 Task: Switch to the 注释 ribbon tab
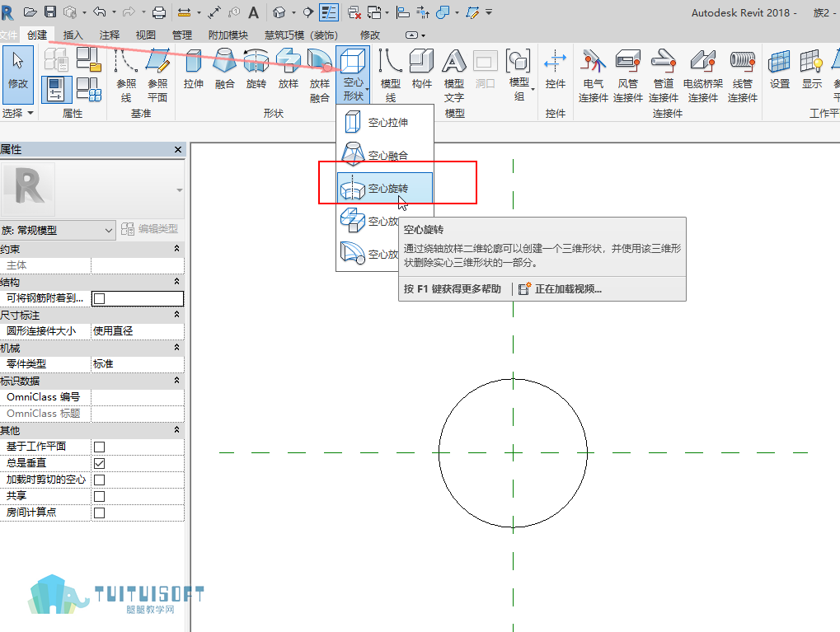coord(110,35)
